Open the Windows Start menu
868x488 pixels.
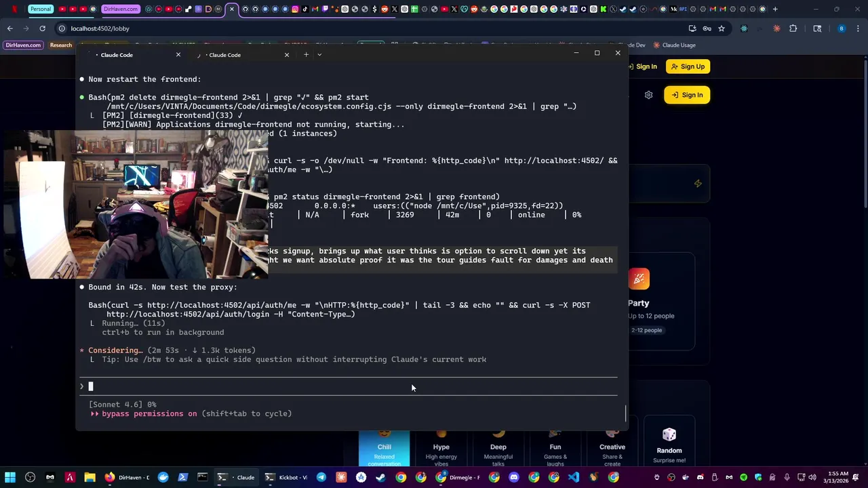pos(10,477)
